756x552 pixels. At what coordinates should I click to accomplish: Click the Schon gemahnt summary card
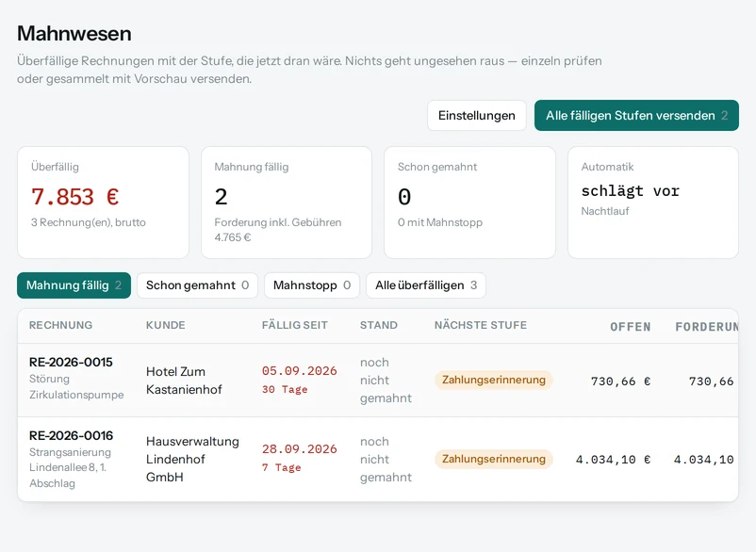point(469,203)
